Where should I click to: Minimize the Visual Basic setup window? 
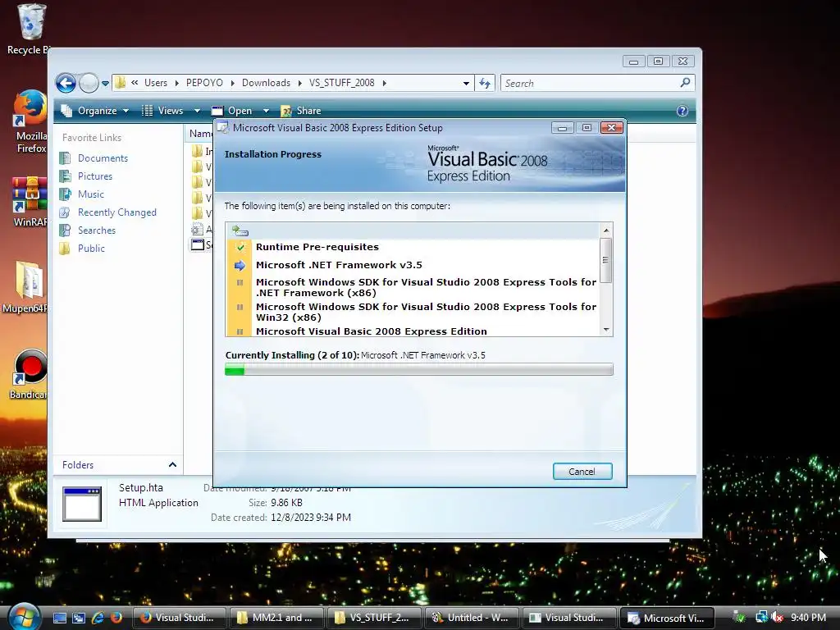(x=562, y=127)
